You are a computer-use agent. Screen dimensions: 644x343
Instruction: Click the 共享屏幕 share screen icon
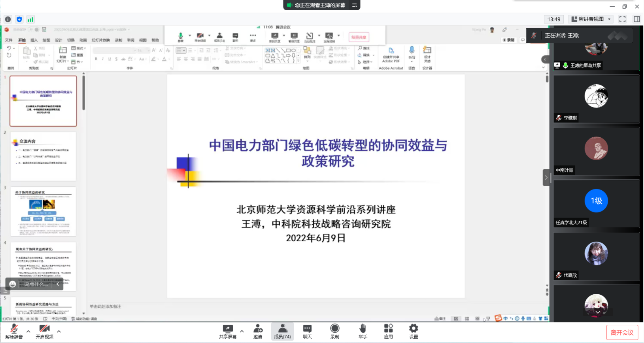click(228, 331)
